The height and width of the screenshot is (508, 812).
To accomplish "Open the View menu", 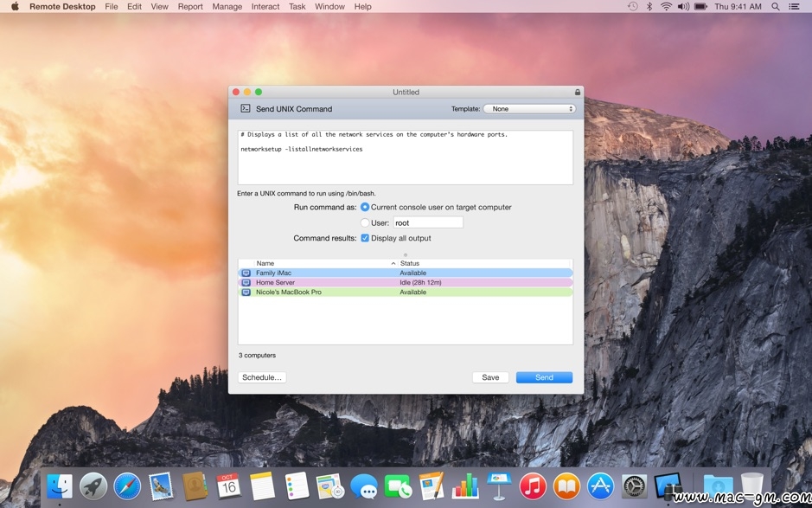I will tap(159, 6).
